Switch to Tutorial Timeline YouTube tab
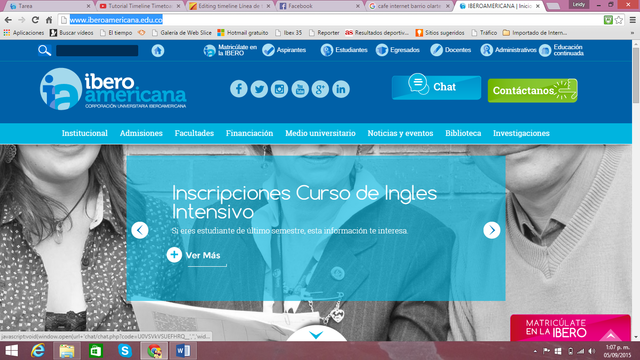This screenshot has width=640, height=360. [x=140, y=6]
